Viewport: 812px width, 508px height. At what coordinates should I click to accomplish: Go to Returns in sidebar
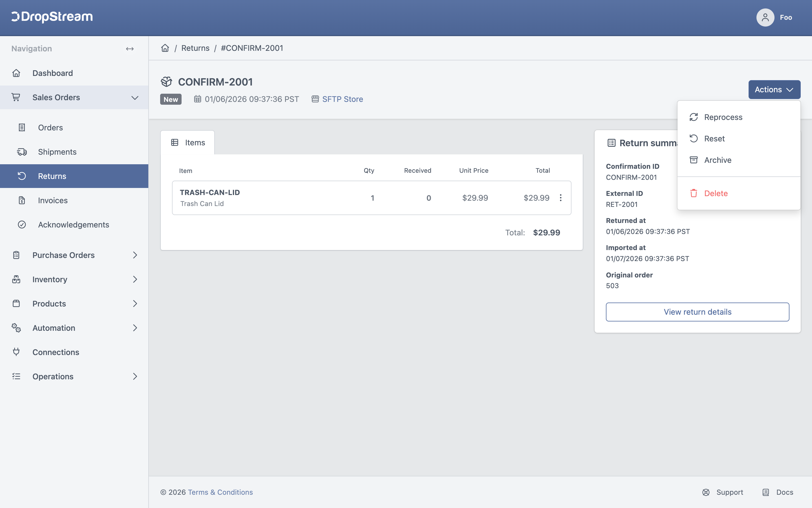pyautogui.click(x=74, y=176)
